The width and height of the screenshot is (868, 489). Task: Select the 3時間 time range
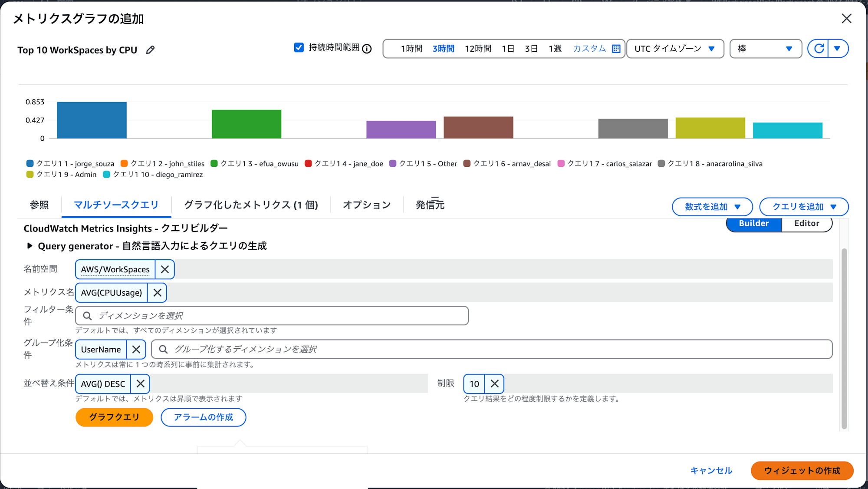pyautogui.click(x=443, y=49)
